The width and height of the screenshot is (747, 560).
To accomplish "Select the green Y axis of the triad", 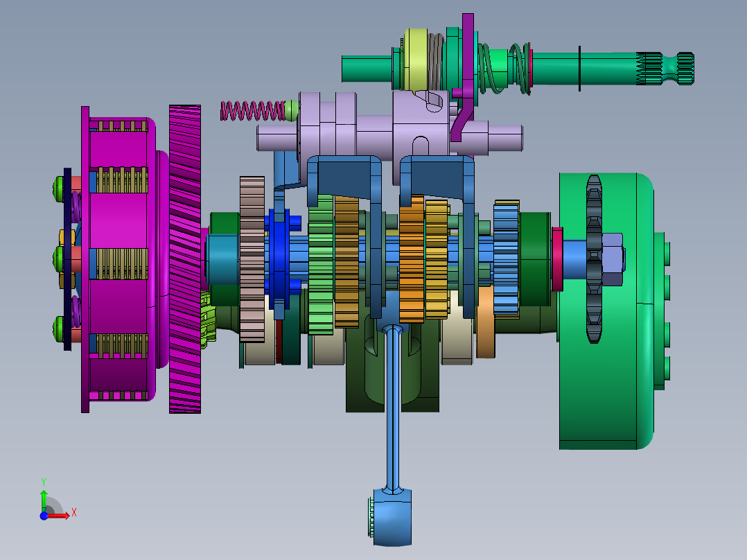I will (x=44, y=500).
